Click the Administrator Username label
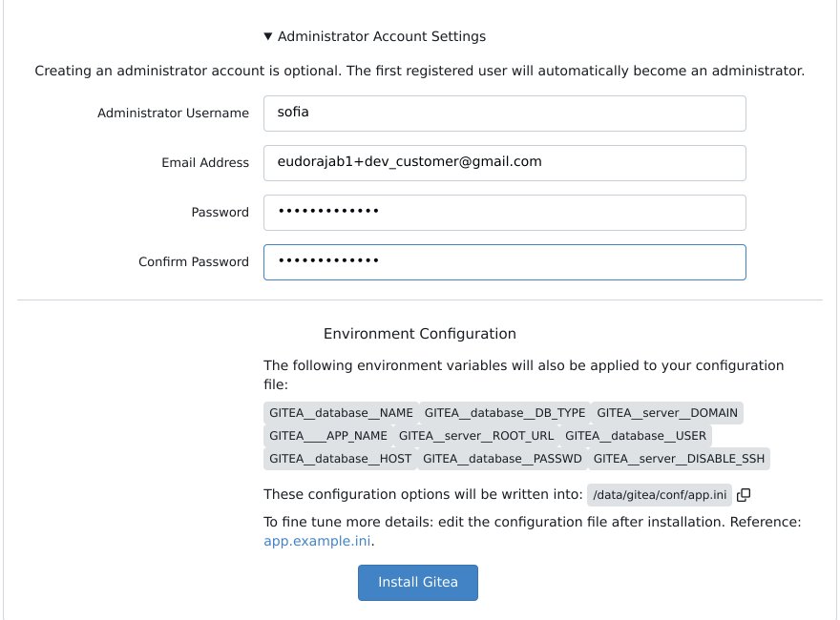 tap(173, 113)
